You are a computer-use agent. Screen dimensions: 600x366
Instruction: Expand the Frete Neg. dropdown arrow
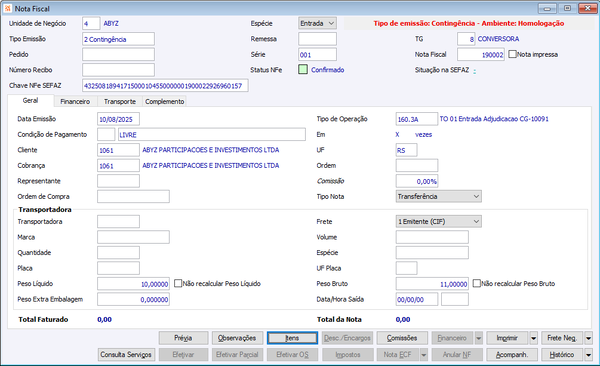click(589, 338)
